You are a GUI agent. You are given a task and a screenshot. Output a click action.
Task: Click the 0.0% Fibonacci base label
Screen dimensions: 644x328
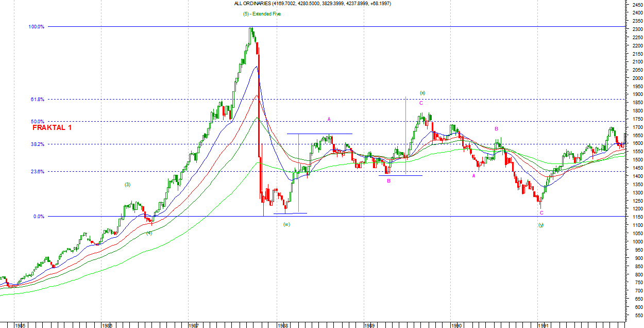pos(39,217)
